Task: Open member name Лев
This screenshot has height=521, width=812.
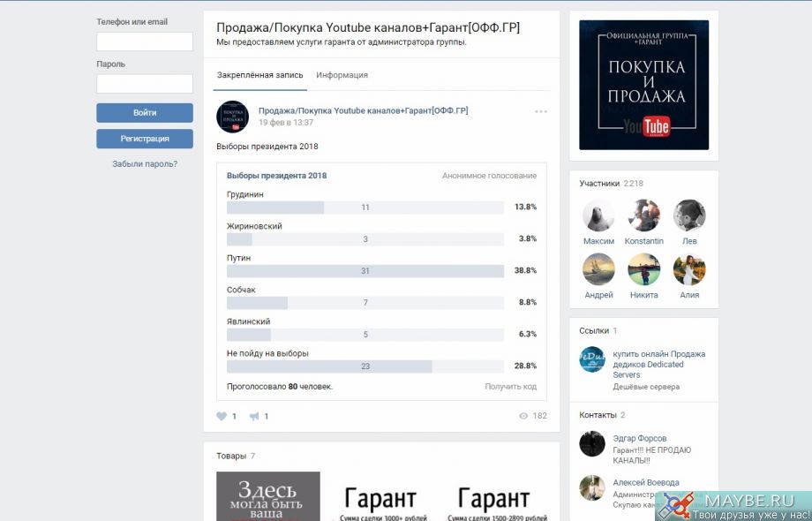Action: coord(689,241)
